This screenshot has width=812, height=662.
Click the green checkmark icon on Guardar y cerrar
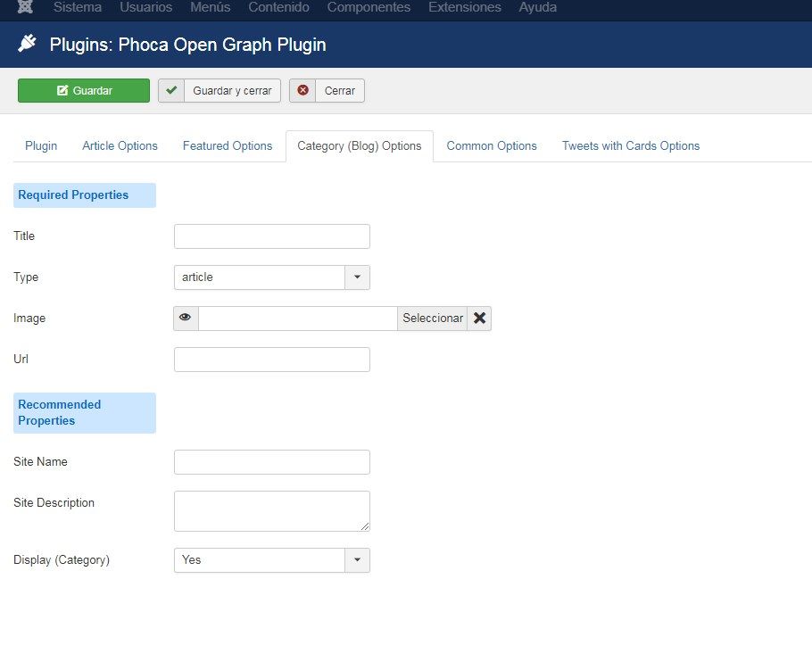171,91
